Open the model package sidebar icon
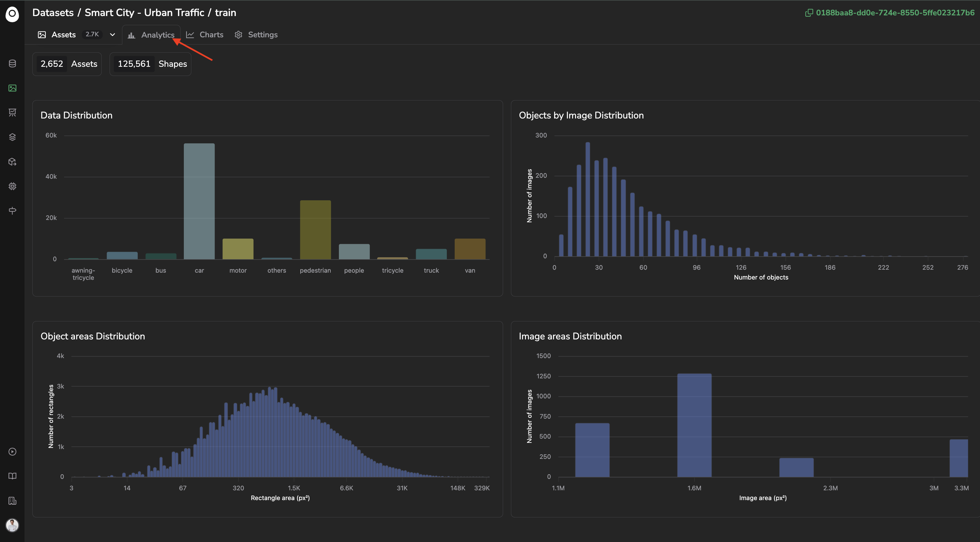 point(12,162)
